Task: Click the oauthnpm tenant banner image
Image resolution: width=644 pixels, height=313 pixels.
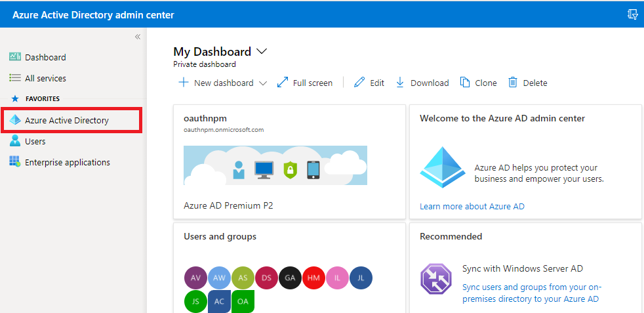Action: (x=275, y=165)
